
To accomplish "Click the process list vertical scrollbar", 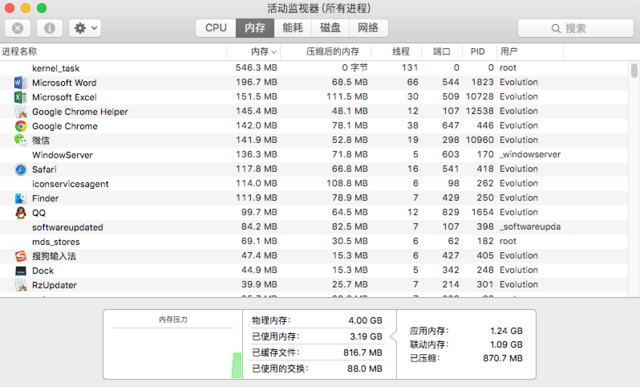I will pos(634,179).
